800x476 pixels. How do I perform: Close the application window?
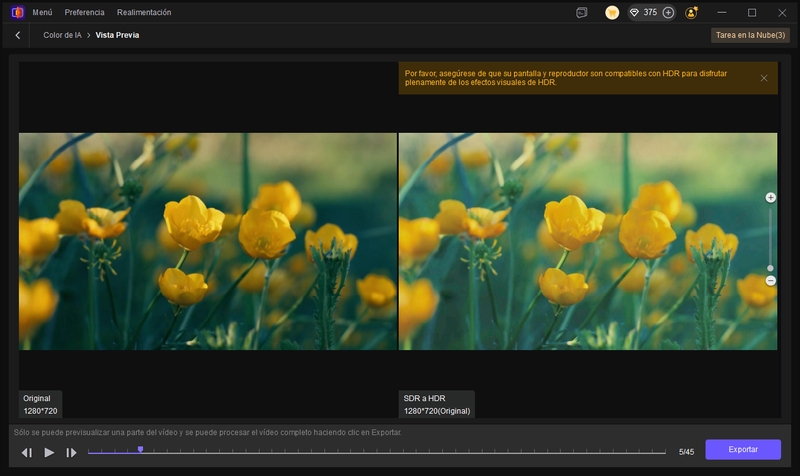coord(782,13)
